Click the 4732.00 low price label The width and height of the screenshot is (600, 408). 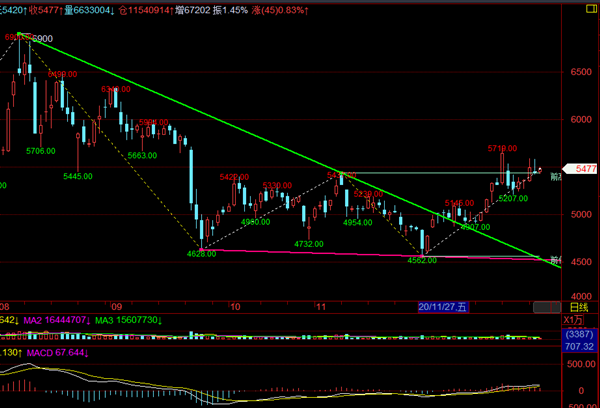click(309, 244)
